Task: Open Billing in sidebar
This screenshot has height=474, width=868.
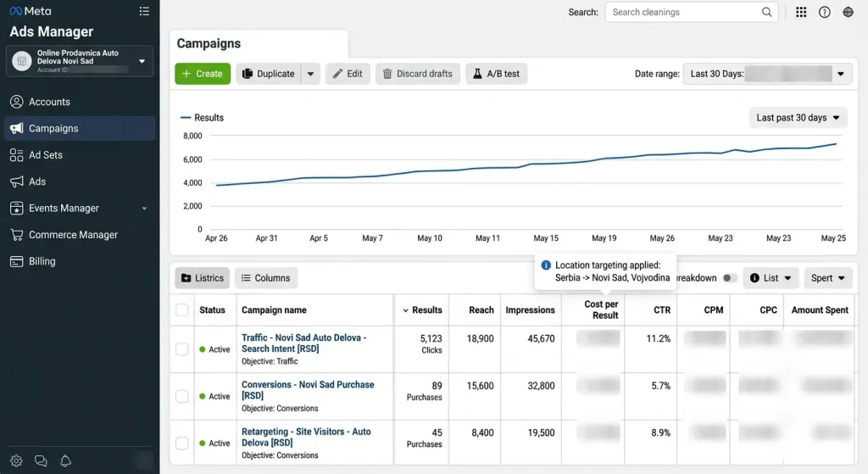Action: coord(80,261)
